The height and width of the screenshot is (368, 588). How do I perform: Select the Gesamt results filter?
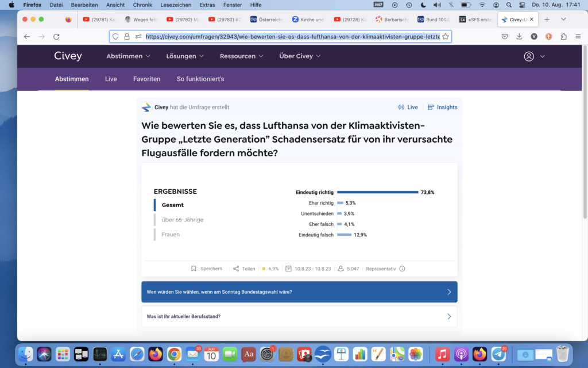173,205
